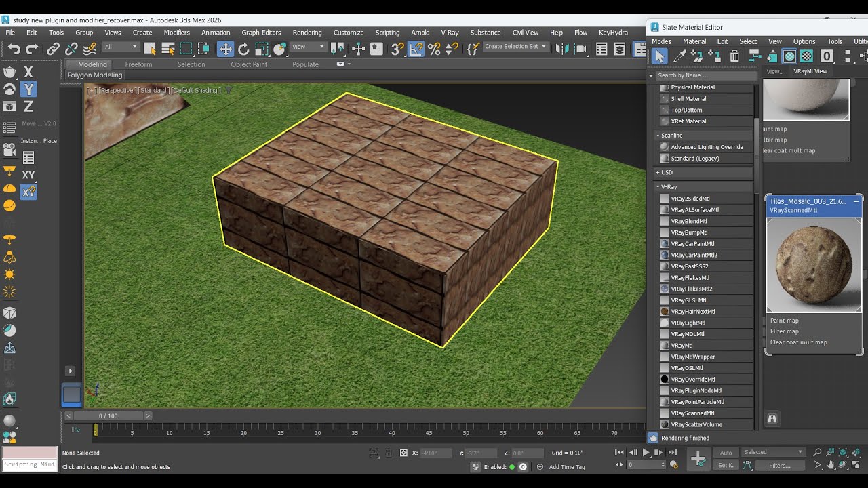Open Create Selection Set dropdown
The image size is (868, 488).
515,47
